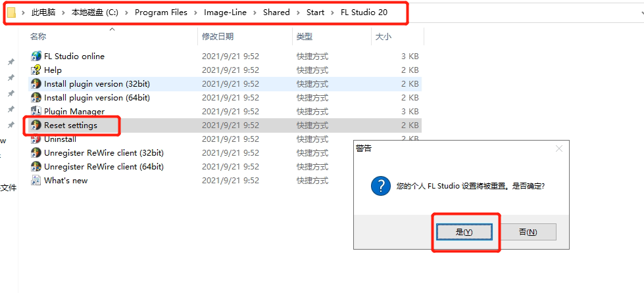
Task: Sort by the 类型 column header
Action: pos(305,37)
